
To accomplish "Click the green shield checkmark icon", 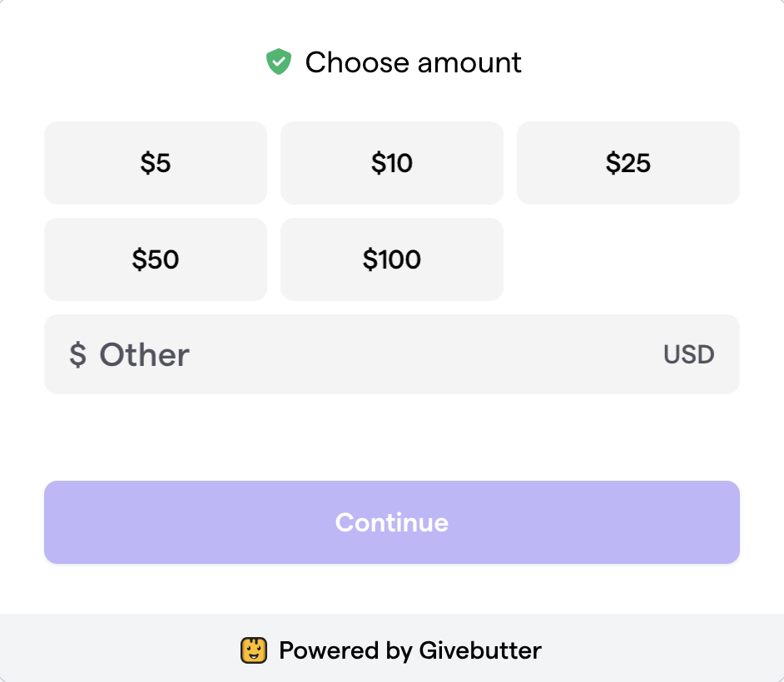I will tap(278, 62).
